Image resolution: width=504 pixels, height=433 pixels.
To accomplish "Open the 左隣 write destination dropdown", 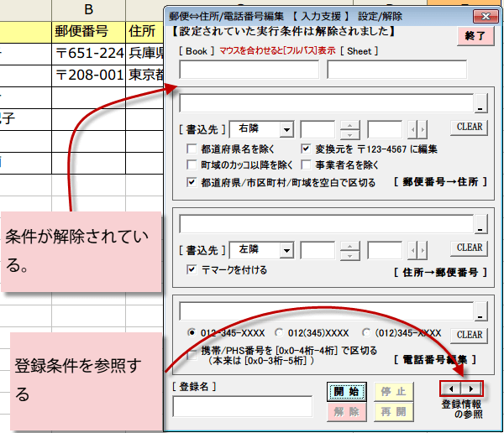I will pos(286,249).
